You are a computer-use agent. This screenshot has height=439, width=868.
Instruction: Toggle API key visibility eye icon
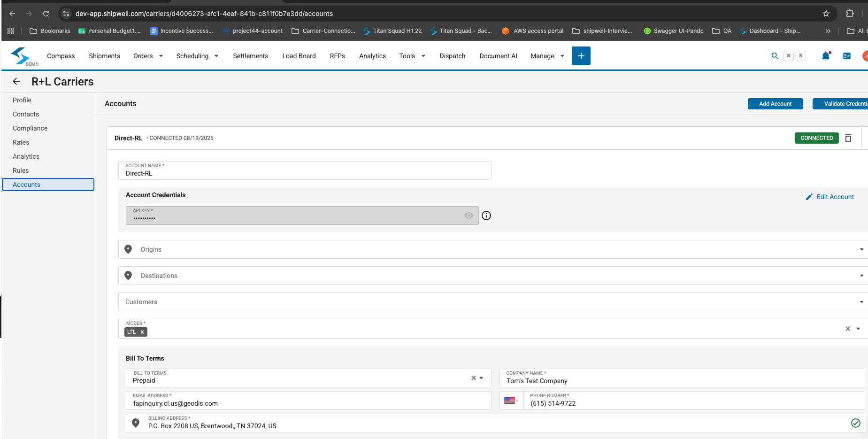[x=469, y=216]
